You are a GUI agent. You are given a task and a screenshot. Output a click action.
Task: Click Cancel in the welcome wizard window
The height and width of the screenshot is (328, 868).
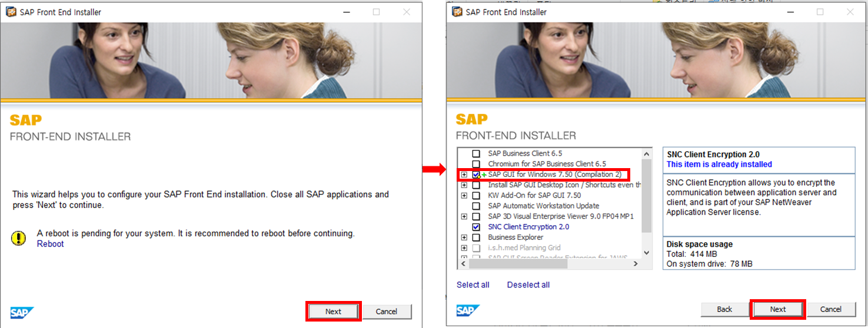[x=387, y=312]
